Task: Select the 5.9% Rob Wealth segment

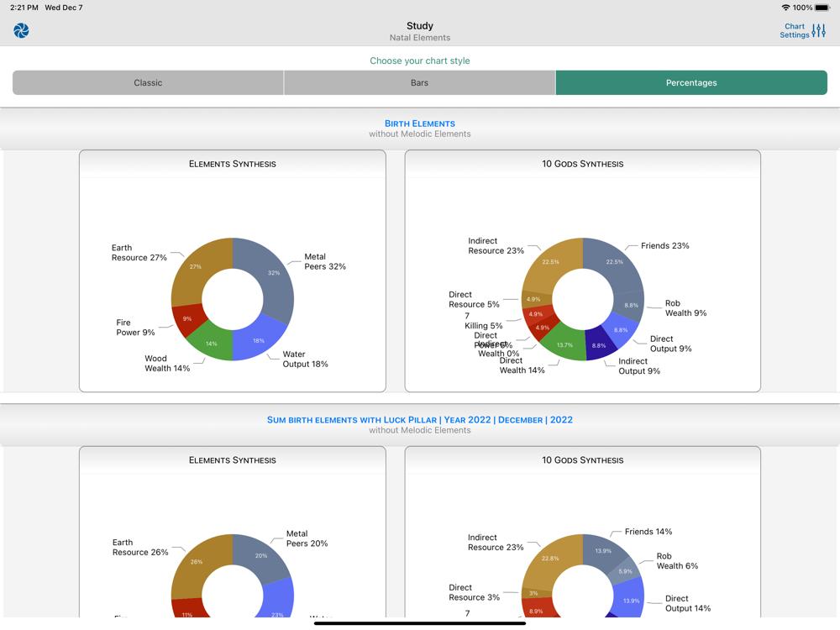Action: pyautogui.click(x=625, y=571)
